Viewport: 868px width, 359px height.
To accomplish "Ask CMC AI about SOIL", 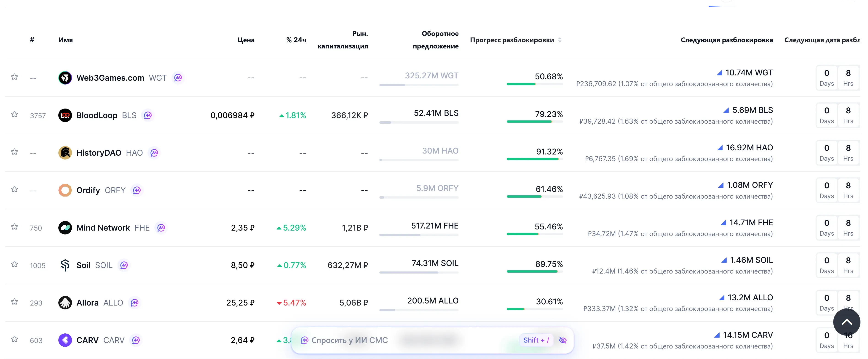I will pos(124,265).
